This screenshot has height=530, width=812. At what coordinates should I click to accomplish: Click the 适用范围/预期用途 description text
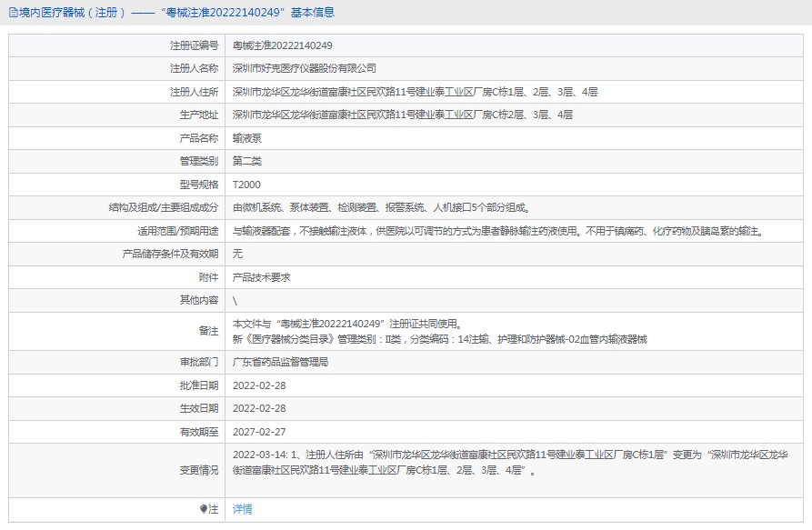496,231
